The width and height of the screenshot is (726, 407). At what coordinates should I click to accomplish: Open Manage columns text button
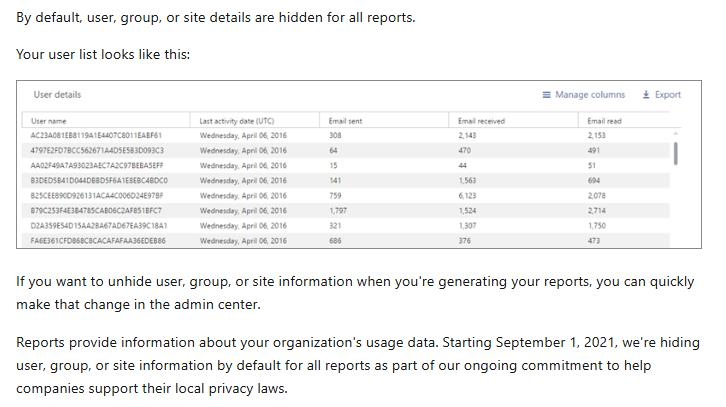point(590,95)
